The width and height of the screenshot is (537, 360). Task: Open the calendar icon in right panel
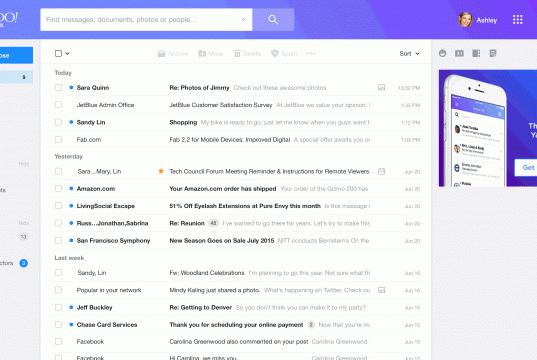459,53
